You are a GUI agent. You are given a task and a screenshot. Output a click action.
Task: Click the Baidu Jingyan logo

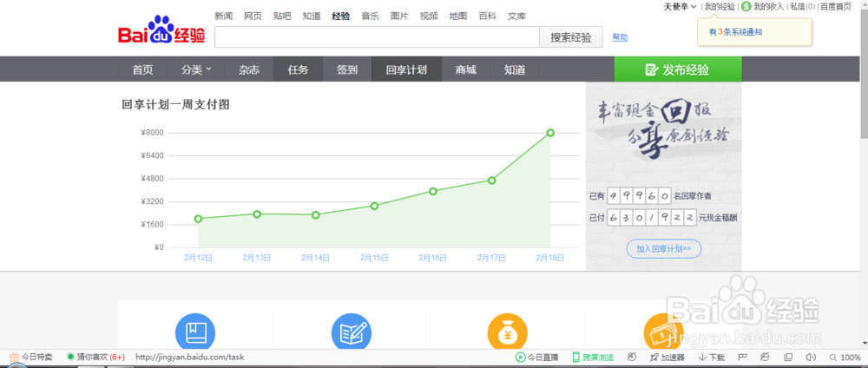click(x=161, y=31)
